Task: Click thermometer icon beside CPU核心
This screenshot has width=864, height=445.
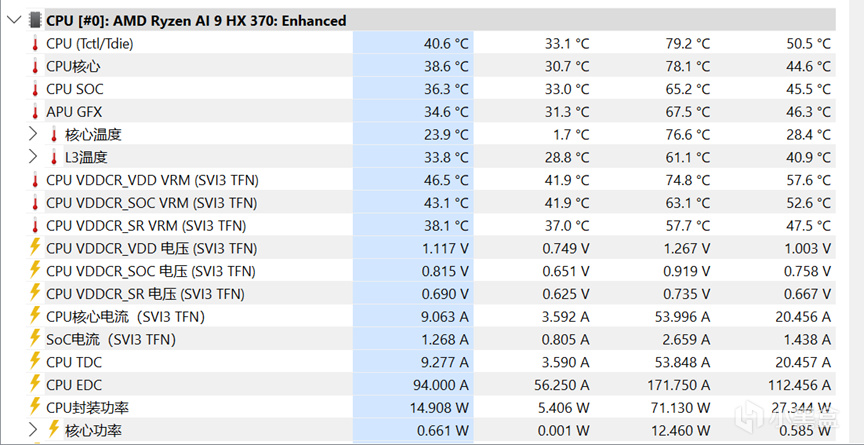Action: pos(35,67)
